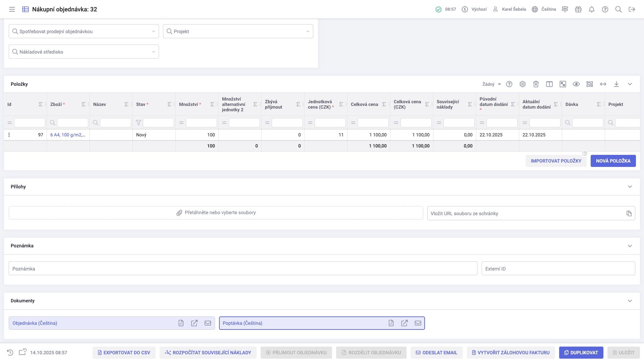This screenshot has width=644, height=362.
Task: Open the Čeština language menu
Action: [x=544, y=9]
